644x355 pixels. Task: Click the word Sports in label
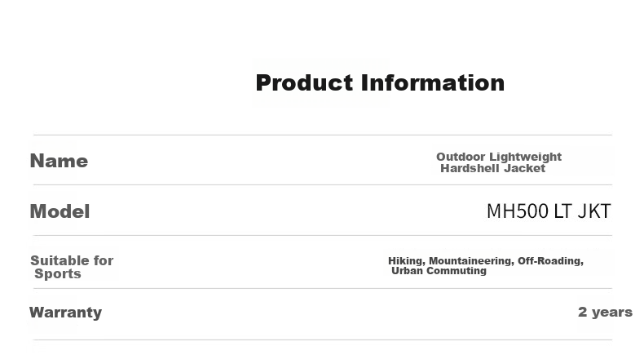(x=58, y=273)
